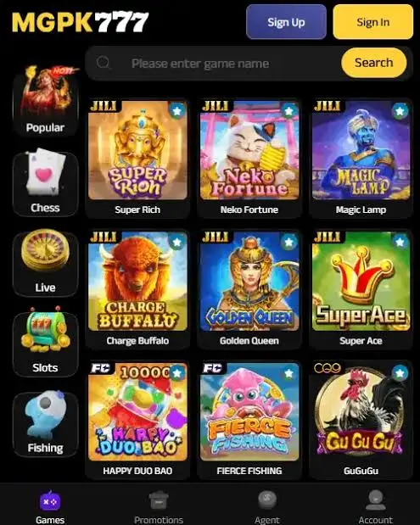420x525 pixels.
Task: Launch the Fierce Fishing game thumbnail
Action: (x=249, y=411)
